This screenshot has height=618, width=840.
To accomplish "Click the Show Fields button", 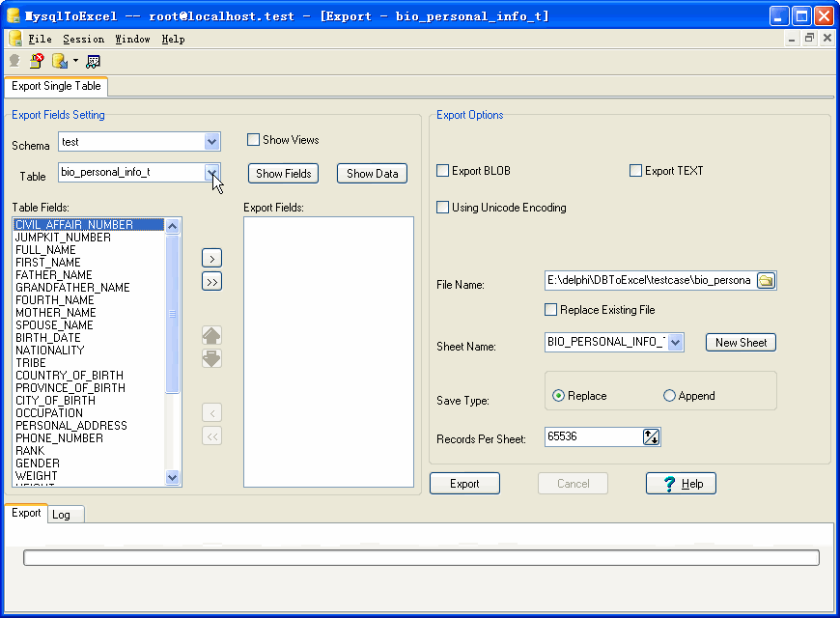I will click(x=284, y=174).
